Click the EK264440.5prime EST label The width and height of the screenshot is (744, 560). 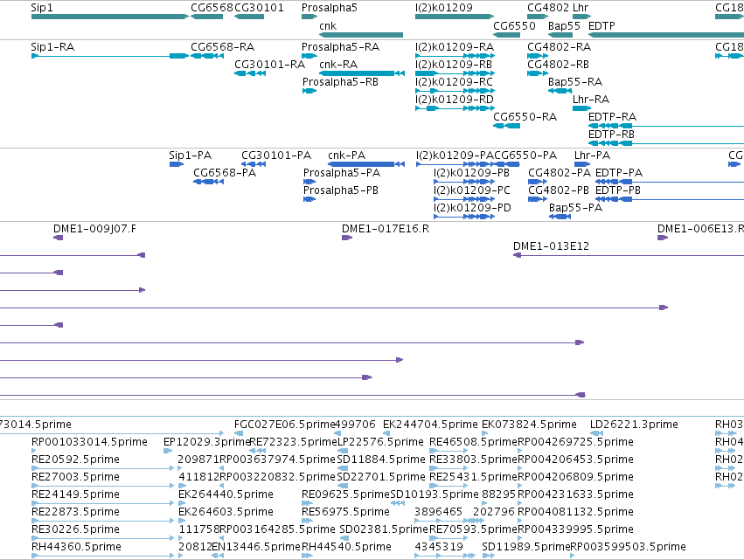point(226,494)
